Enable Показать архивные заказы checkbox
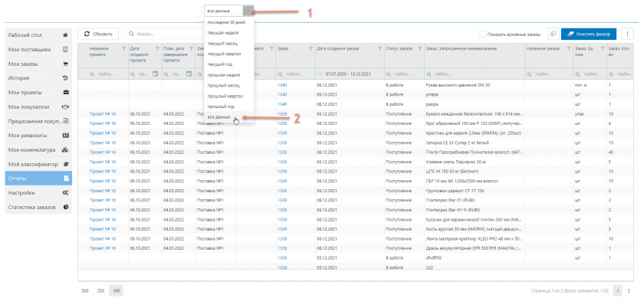The height and width of the screenshot is (308, 644). coord(481,34)
